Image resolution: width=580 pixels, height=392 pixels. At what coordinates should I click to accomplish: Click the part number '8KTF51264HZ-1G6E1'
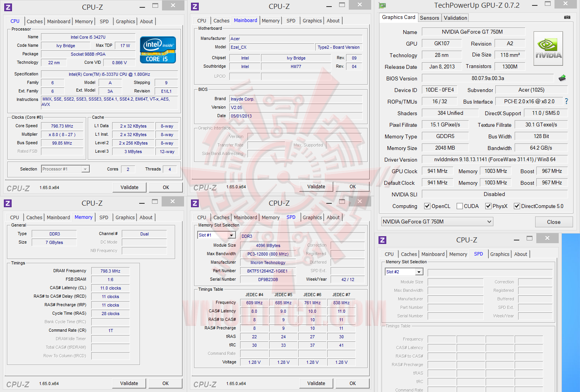[x=268, y=271]
